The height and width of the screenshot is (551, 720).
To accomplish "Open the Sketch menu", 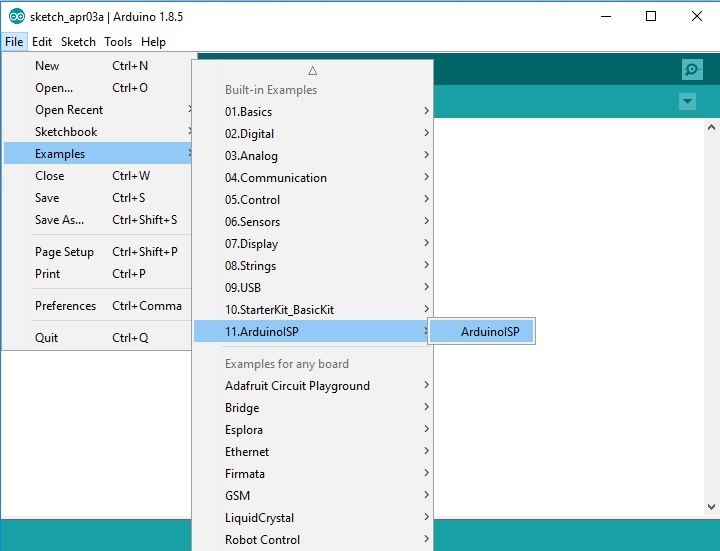I will point(79,42).
